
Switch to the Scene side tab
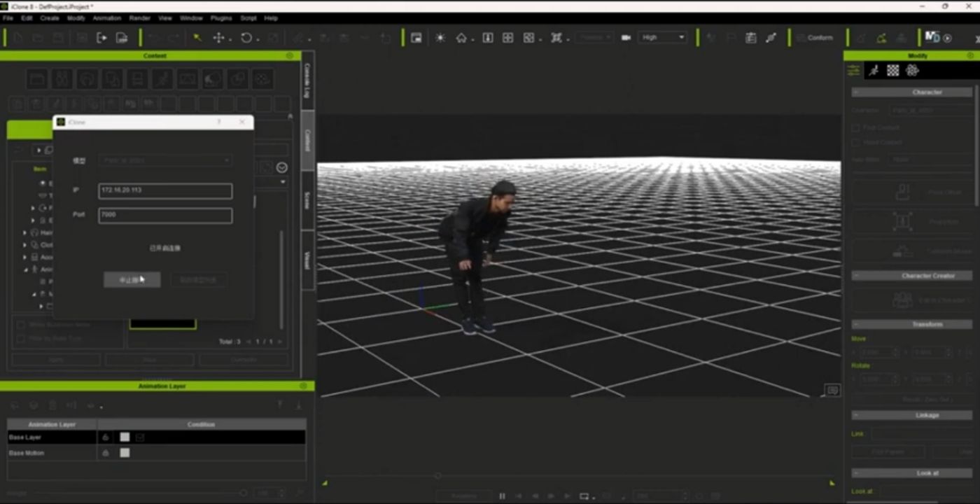coord(307,200)
